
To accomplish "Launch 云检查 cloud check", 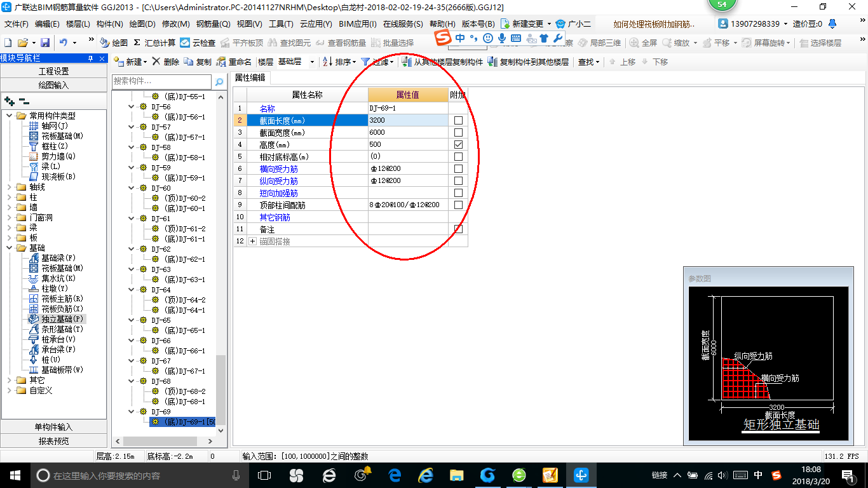I will 198,43.
